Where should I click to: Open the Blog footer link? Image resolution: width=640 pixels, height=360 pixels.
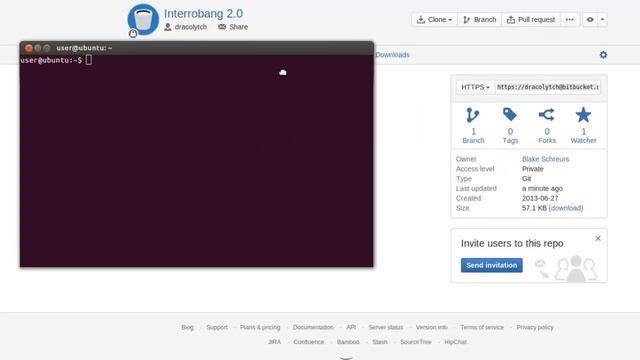coord(187,327)
